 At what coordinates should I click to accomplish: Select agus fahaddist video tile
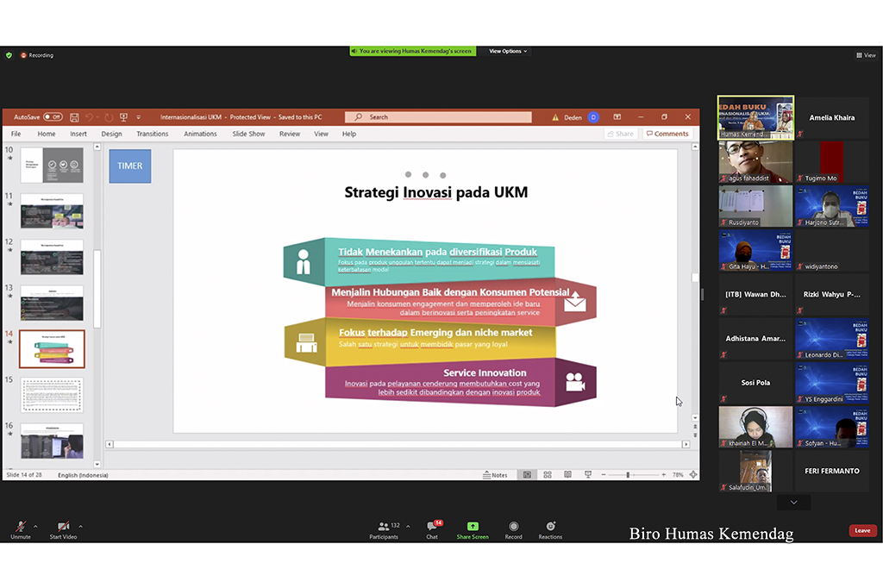click(x=755, y=162)
